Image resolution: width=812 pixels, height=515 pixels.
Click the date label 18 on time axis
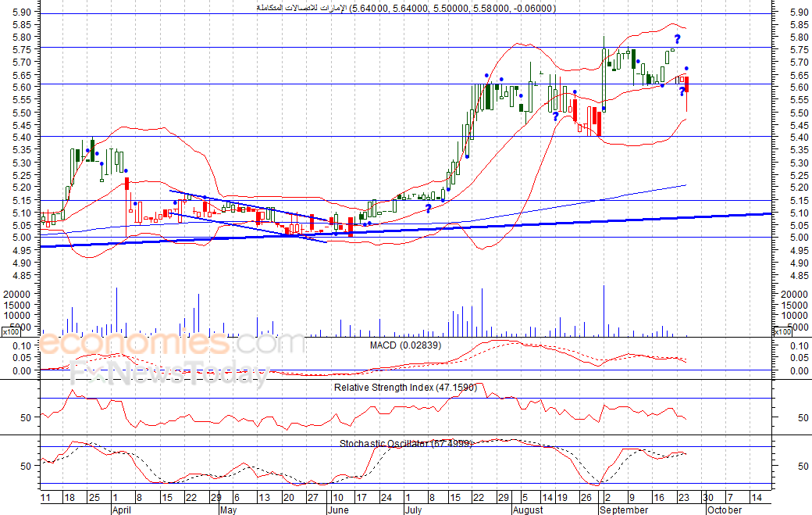point(69,497)
